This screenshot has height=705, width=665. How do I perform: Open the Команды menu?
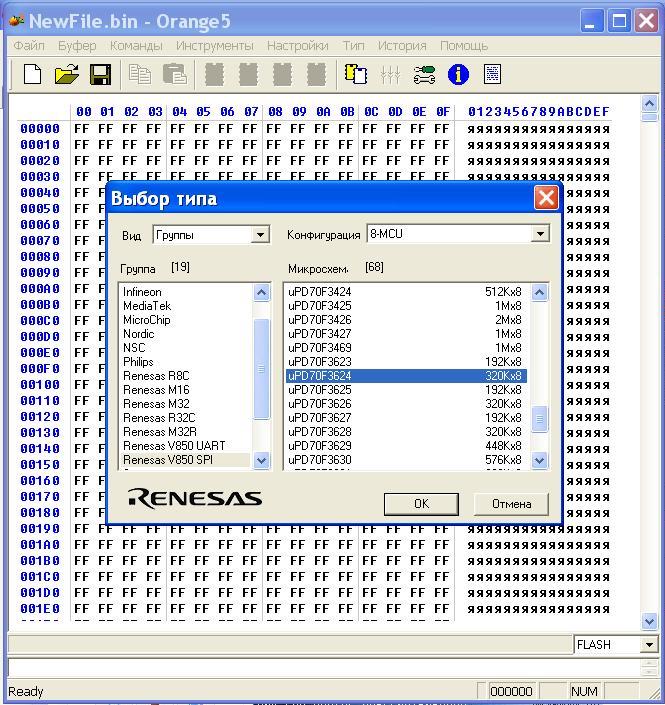(136, 46)
